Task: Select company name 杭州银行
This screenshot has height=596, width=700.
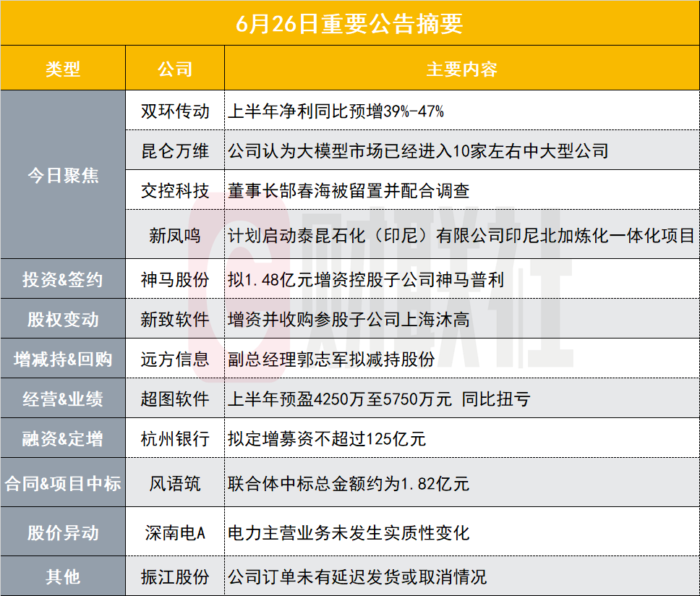Action: [175, 438]
